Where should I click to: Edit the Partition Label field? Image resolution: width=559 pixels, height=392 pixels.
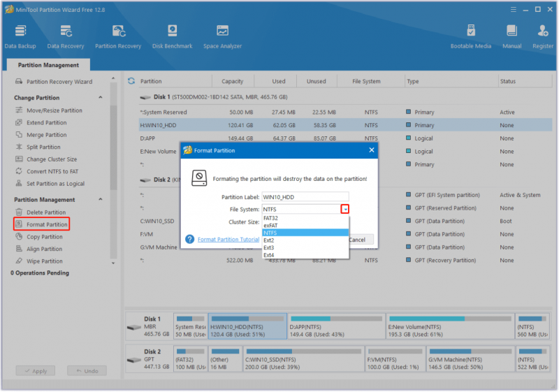(305, 197)
